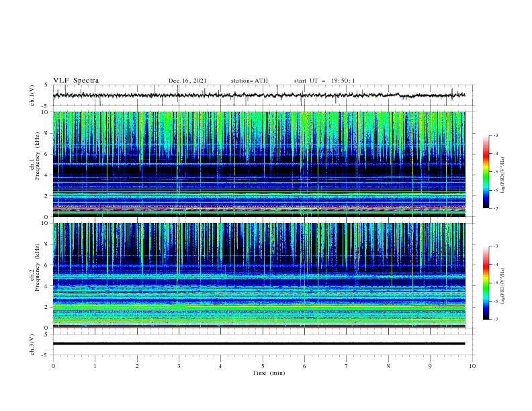Click the date 'Dec. 16, 2021'
The height and width of the screenshot is (411, 532).
point(187,81)
